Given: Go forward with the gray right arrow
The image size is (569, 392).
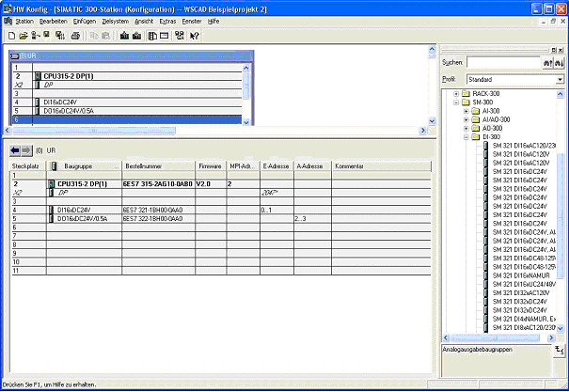Looking at the screenshot, I should (26, 150).
